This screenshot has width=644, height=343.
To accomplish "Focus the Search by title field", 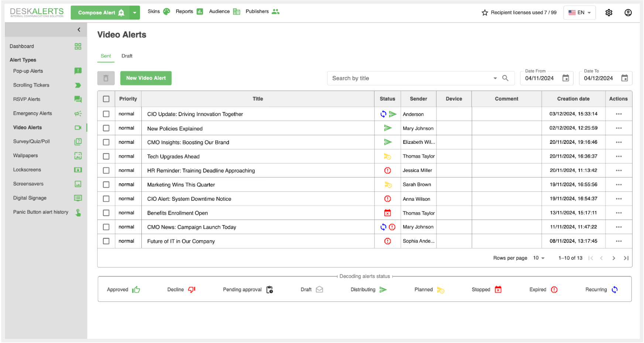I will (x=410, y=78).
